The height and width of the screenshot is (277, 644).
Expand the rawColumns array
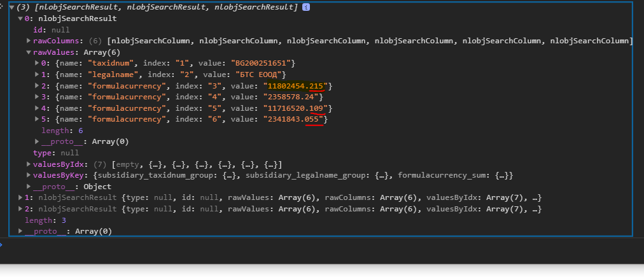pyautogui.click(x=29, y=41)
